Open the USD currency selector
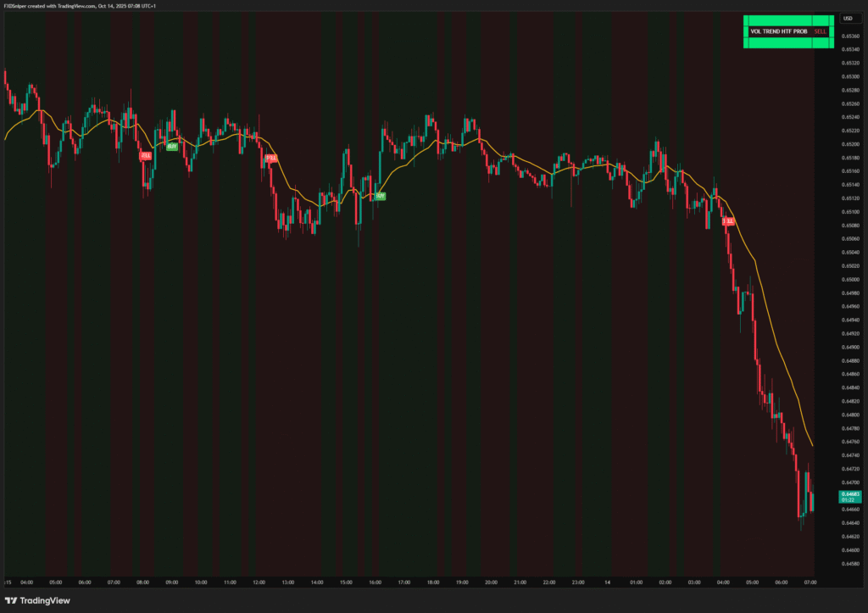868x613 pixels. (x=847, y=18)
